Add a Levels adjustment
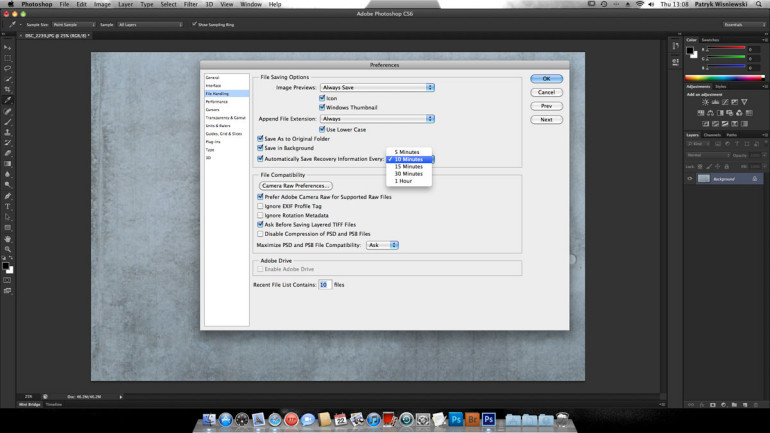770x433 pixels. point(715,102)
